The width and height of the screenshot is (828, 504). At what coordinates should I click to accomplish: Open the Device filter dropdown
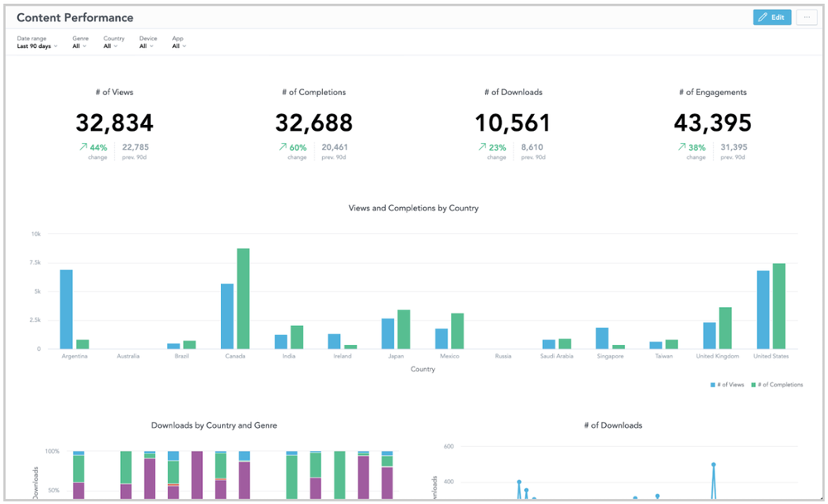(x=148, y=42)
